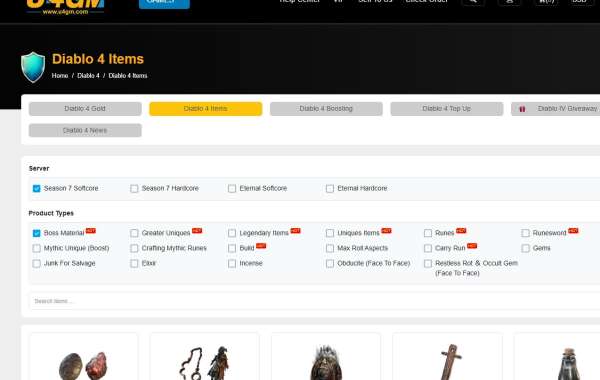Select the Max Roll Aspects filter

click(330, 248)
